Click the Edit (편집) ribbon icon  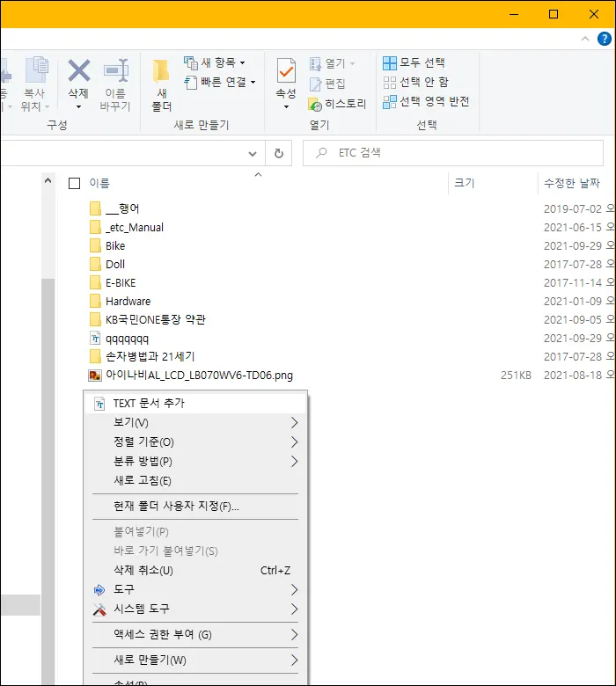click(x=315, y=84)
